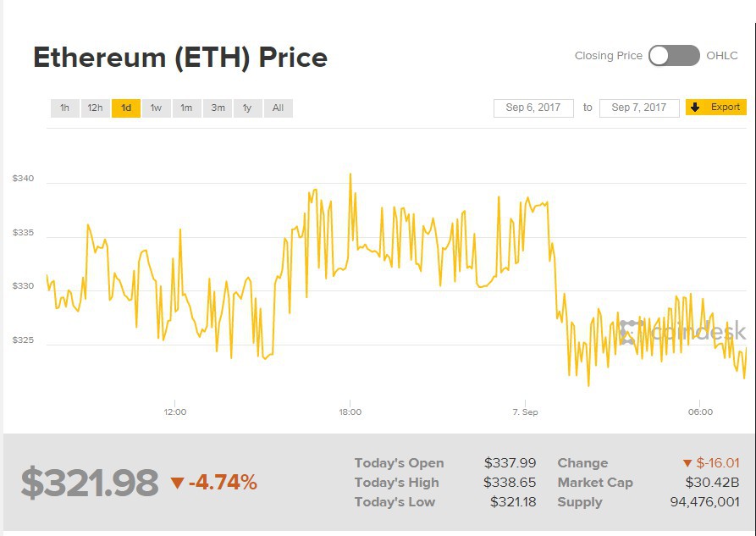Toggle back to Closing Price view
The height and width of the screenshot is (536, 756).
[659, 56]
